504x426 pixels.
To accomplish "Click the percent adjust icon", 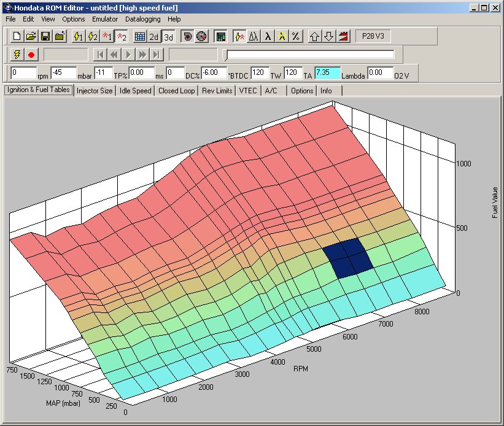I will [296, 36].
